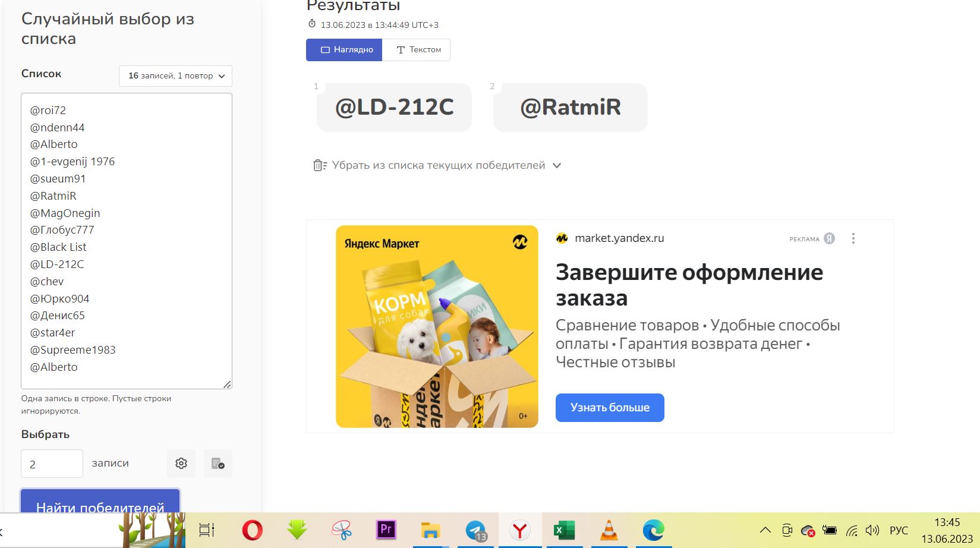The height and width of the screenshot is (548, 980).
Task: Open Adobe Premiere Pro from the taskbar
Action: pos(386,530)
